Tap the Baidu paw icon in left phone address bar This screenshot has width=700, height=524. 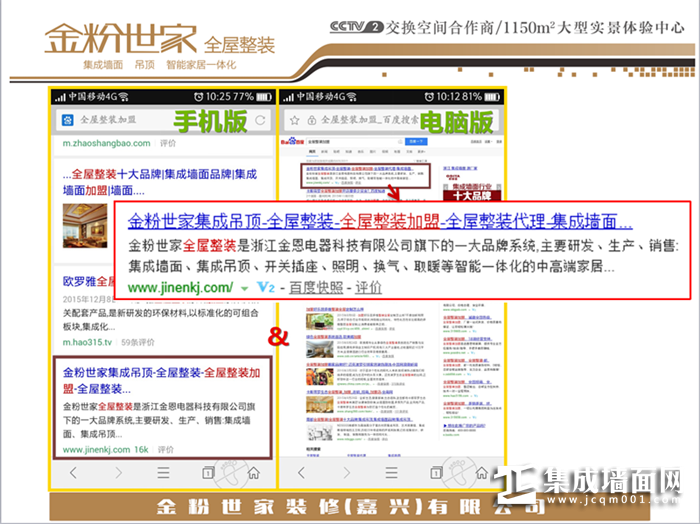coord(68,120)
